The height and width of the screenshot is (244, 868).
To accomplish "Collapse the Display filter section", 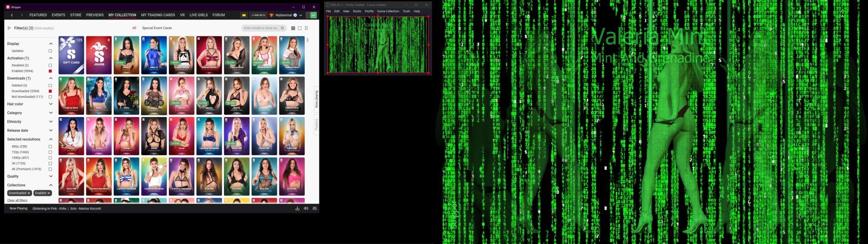I will 51,44.
